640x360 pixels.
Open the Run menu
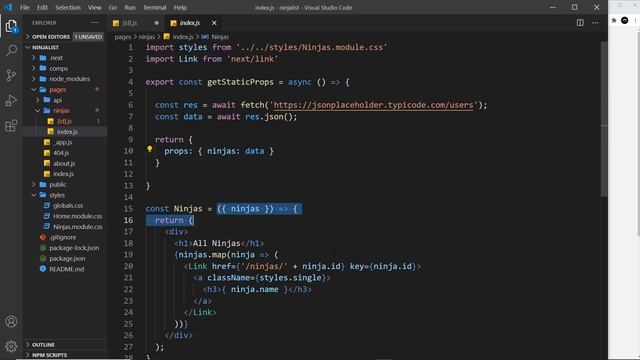point(130,7)
